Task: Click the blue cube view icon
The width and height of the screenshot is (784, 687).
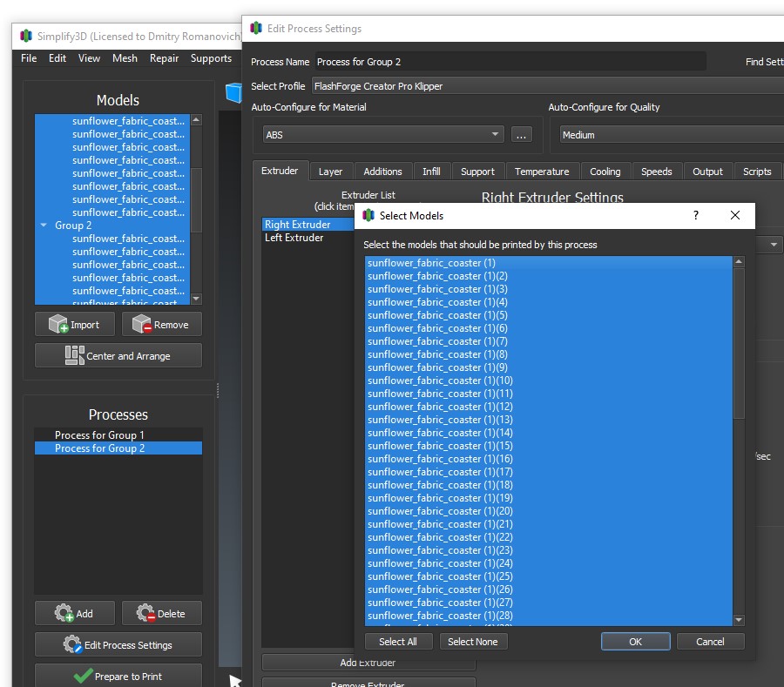Action: pyautogui.click(x=234, y=93)
